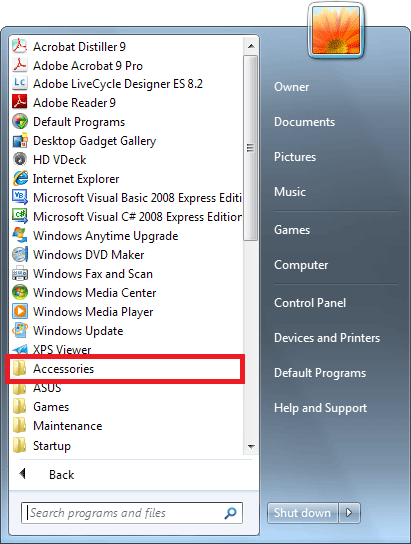Viewport: 411px width, 544px height.
Task: Open Music from the right pane
Action: coord(290,192)
